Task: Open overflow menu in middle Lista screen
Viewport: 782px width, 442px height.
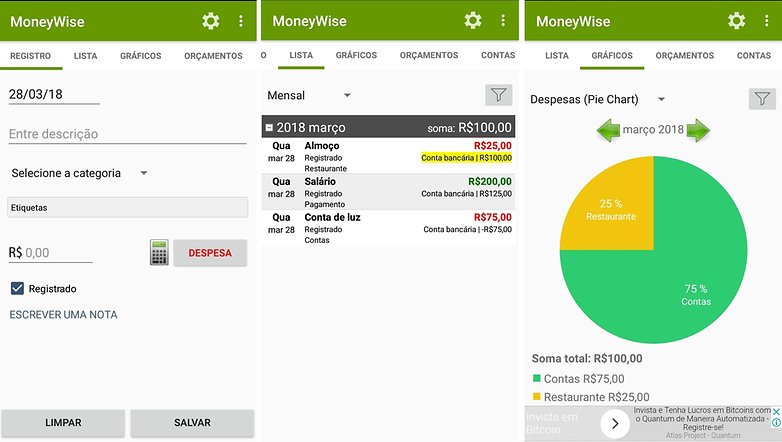Action: coord(503,20)
